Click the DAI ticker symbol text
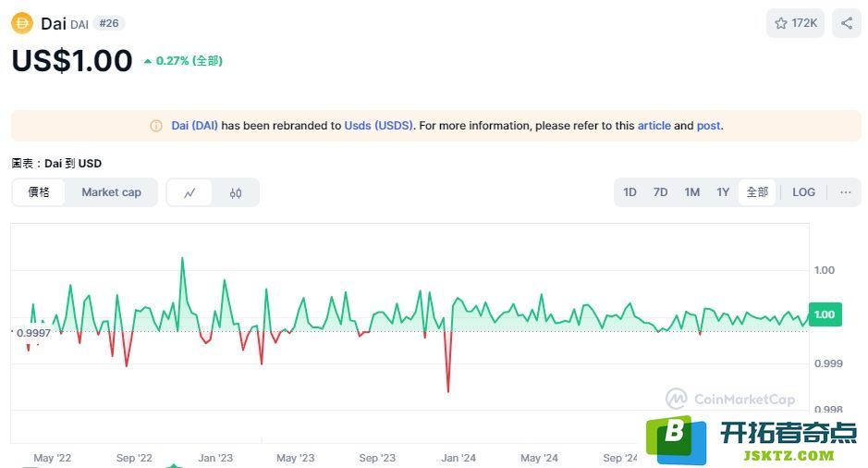The image size is (868, 468). coord(79,25)
